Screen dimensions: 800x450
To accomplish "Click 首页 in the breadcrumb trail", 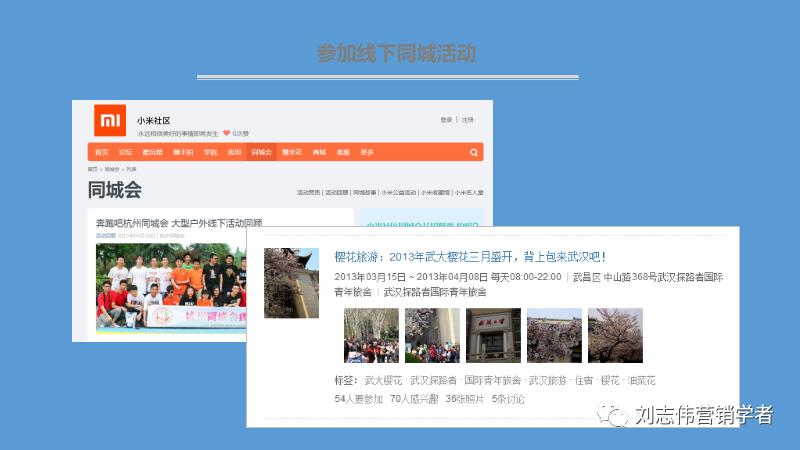I will pos(92,169).
